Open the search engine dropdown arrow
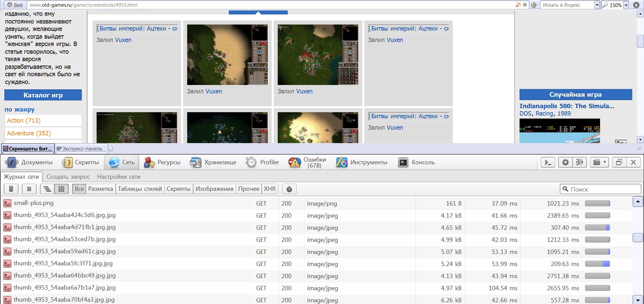644x304 pixels. point(597,5)
